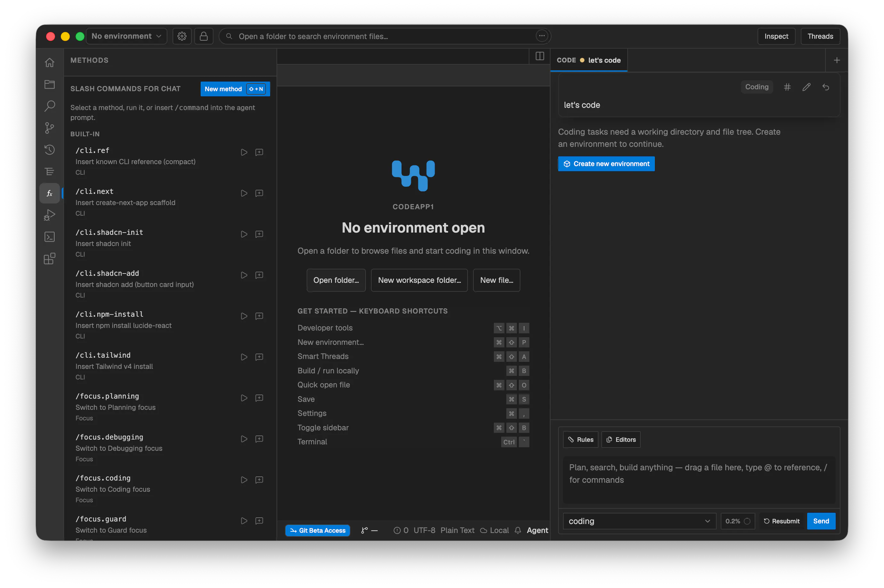
Task: Click the Git Beta Access badge
Action: point(317,530)
